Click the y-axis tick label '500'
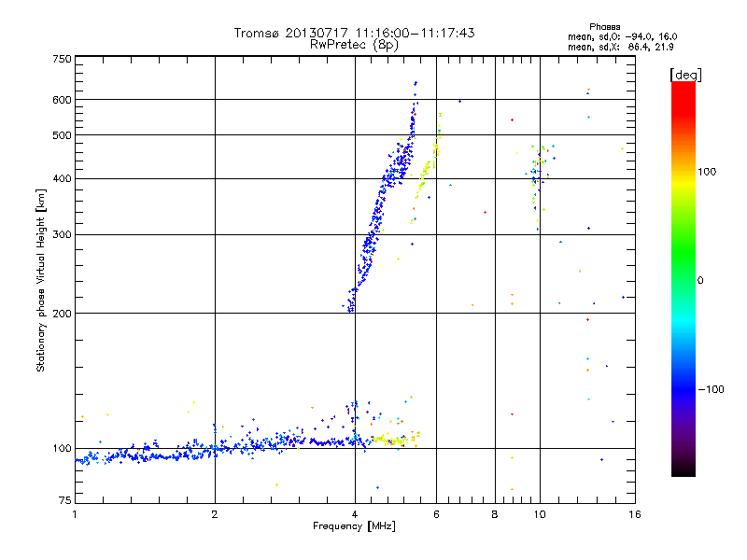The height and width of the screenshot is (560, 747). [x=62, y=135]
